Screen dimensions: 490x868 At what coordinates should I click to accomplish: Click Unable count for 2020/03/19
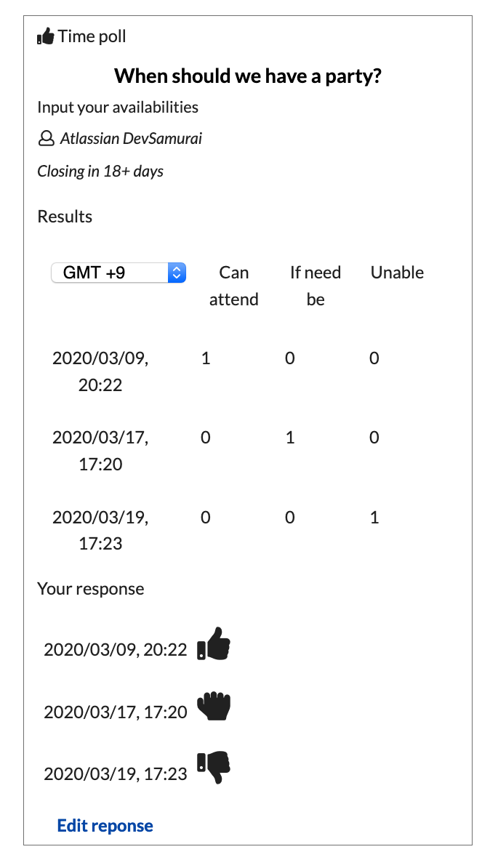tap(374, 518)
